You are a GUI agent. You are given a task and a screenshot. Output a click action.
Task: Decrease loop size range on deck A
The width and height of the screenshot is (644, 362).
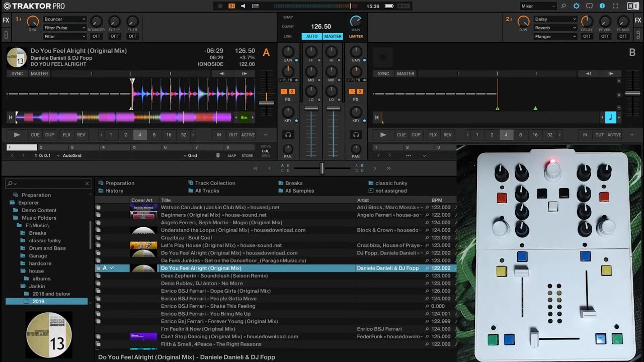pos(102,135)
